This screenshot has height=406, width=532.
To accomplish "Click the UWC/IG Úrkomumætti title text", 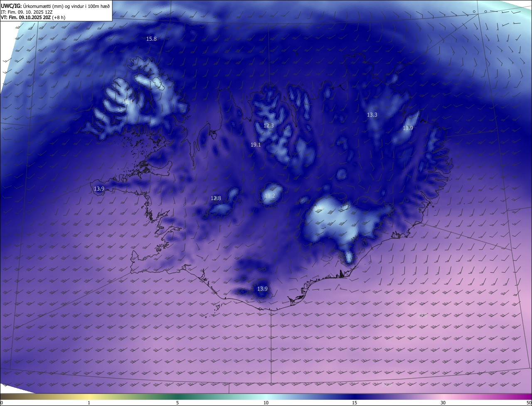I will pyautogui.click(x=55, y=5).
